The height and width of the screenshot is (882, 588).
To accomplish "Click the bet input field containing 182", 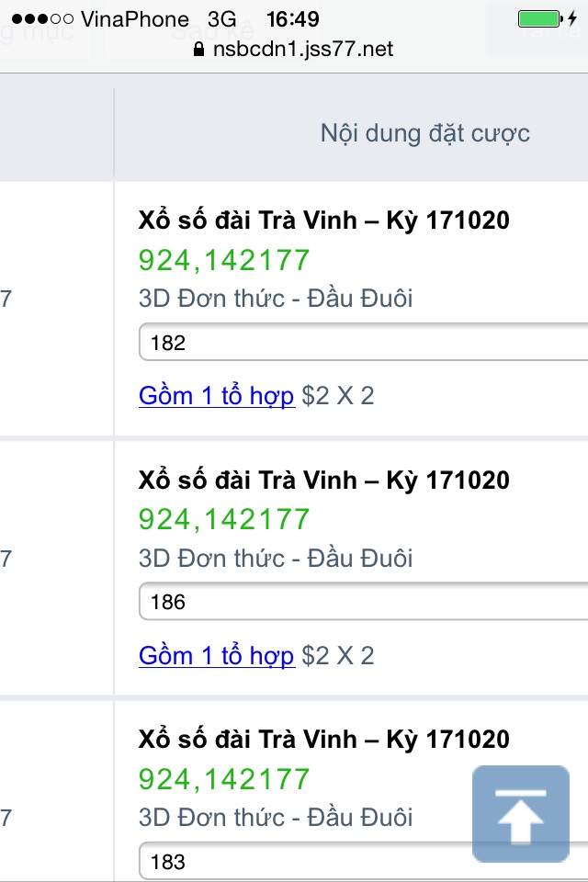I will [363, 343].
